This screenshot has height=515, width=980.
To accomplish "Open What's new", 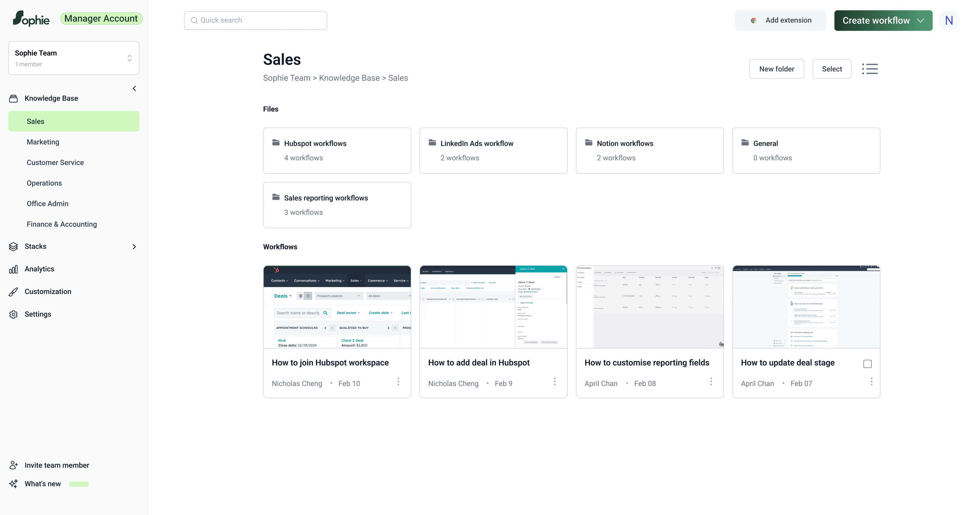I will (x=43, y=484).
